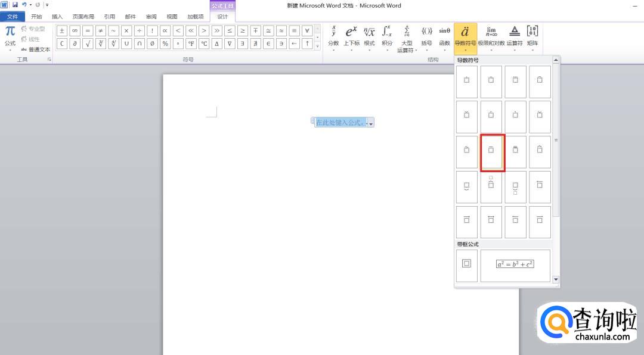Insert the plus-minus symbol
The width and height of the screenshot is (644, 355).
62,31
